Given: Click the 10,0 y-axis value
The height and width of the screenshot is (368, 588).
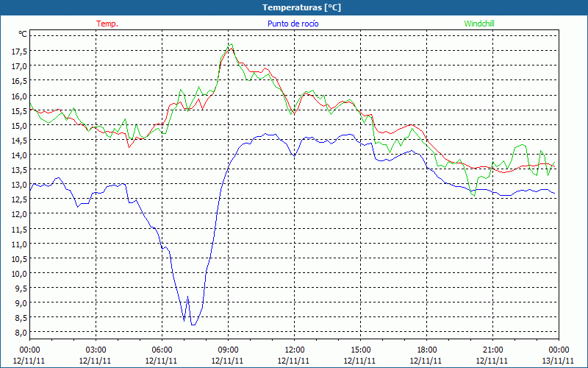Looking at the screenshot, I should (19, 274).
